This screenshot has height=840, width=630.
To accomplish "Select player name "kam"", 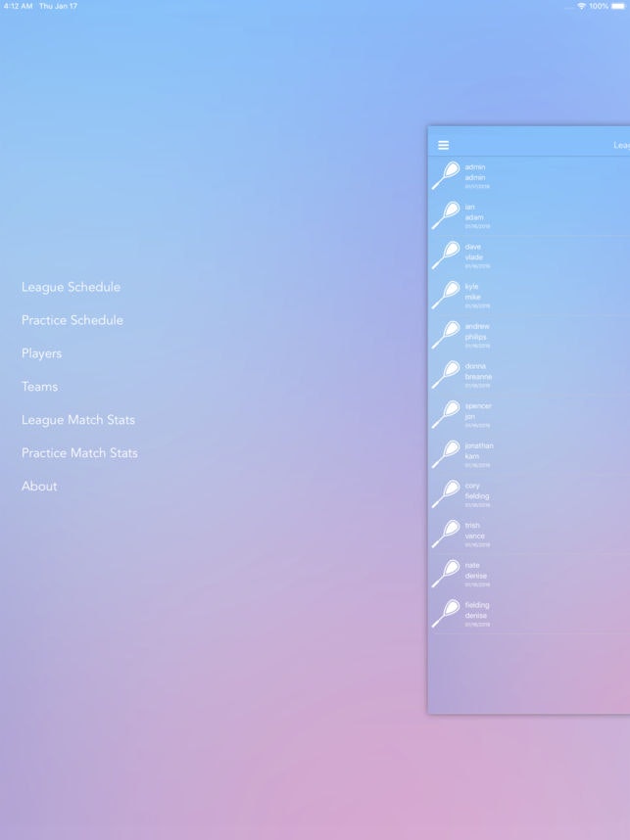I will click(472, 456).
